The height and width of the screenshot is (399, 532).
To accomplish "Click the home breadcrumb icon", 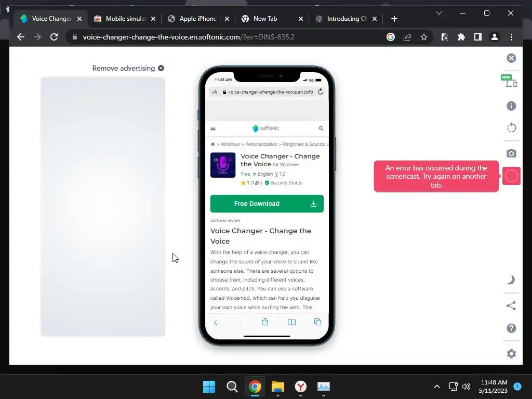I will click(x=212, y=144).
